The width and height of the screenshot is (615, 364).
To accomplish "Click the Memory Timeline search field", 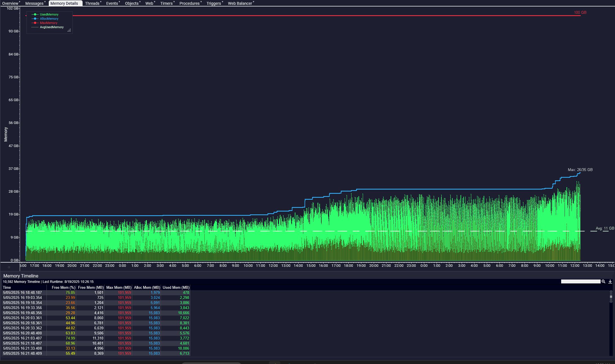I will click(581, 281).
